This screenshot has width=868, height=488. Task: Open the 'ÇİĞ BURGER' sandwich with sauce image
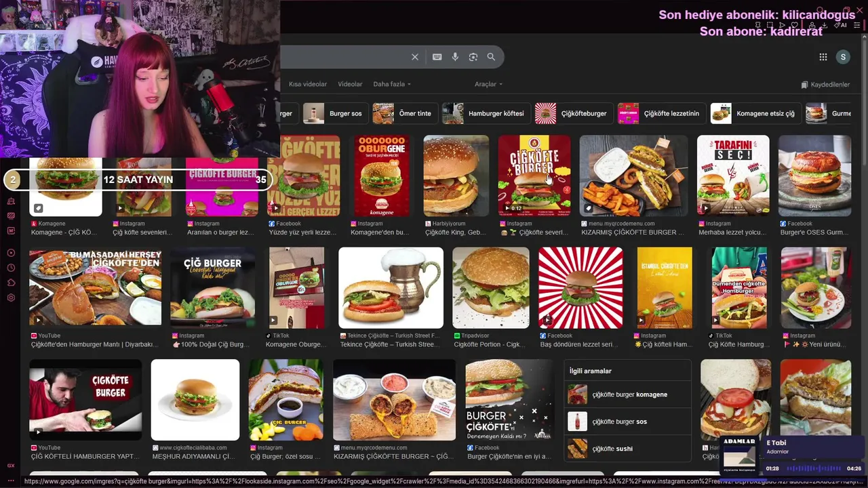tap(286, 400)
